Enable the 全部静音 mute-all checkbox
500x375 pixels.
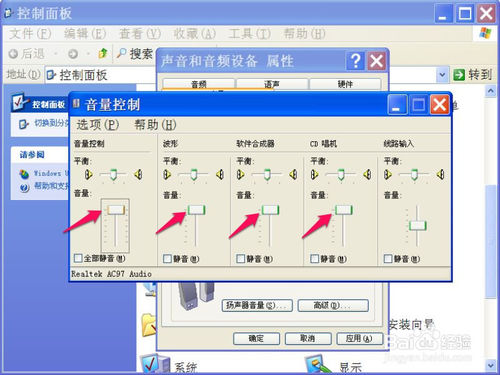pos(78,258)
